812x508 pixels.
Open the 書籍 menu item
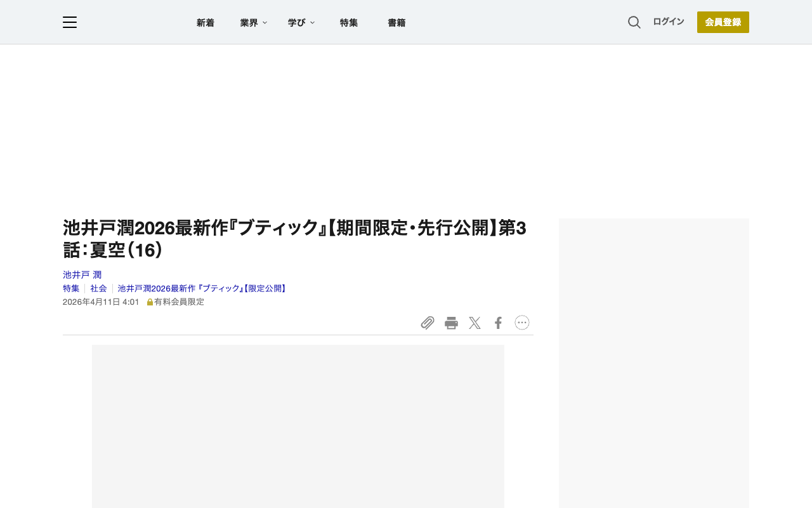(396, 23)
